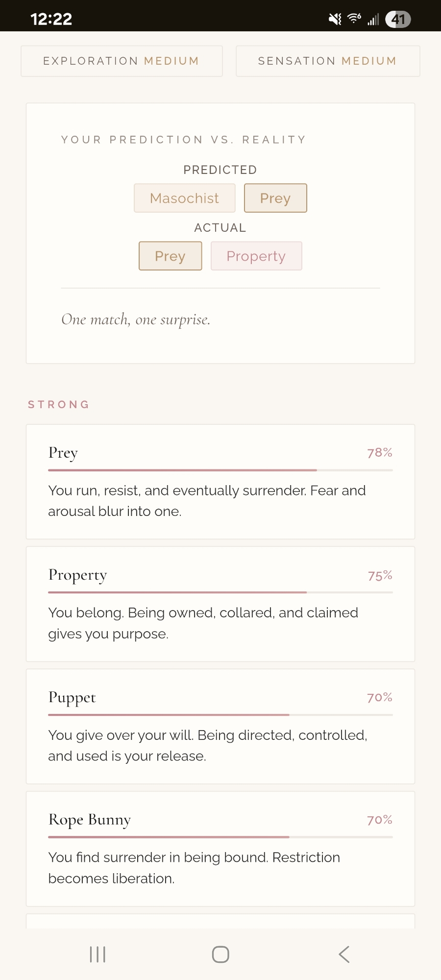Screen dimensions: 441x980
Task: Tap the battery level indicator
Action: click(x=398, y=19)
